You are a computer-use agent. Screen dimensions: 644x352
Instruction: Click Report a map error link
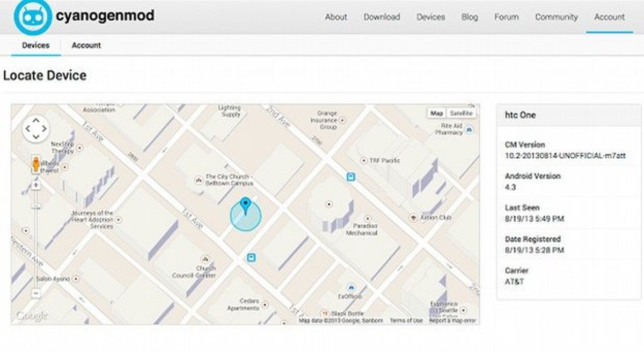[x=452, y=320]
